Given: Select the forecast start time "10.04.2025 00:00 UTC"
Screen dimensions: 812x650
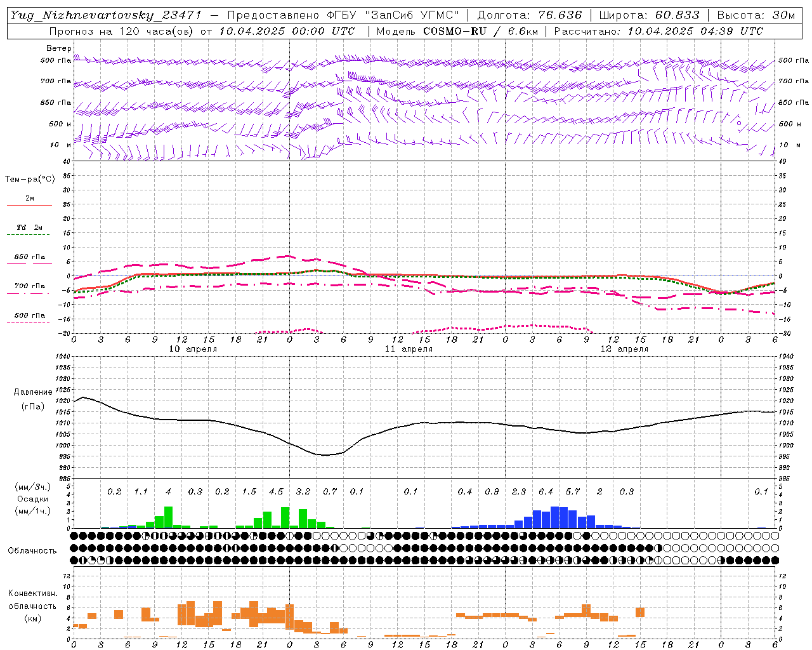Looking at the screenshot, I should coord(287,31).
